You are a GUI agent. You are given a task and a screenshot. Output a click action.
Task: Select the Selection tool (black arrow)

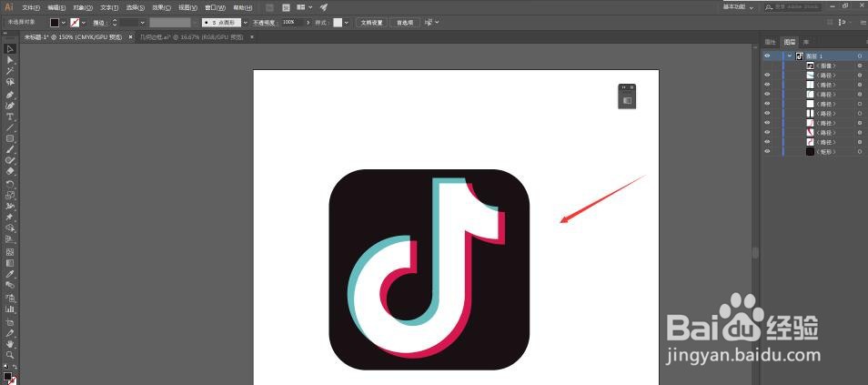point(10,49)
